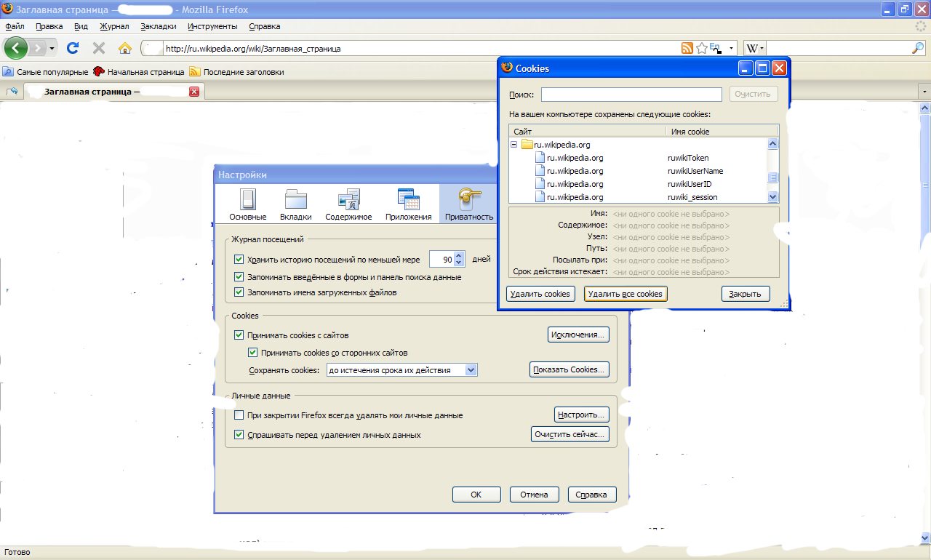The width and height of the screenshot is (931, 560).
Task: Click the Исключения… button
Action: (578, 335)
